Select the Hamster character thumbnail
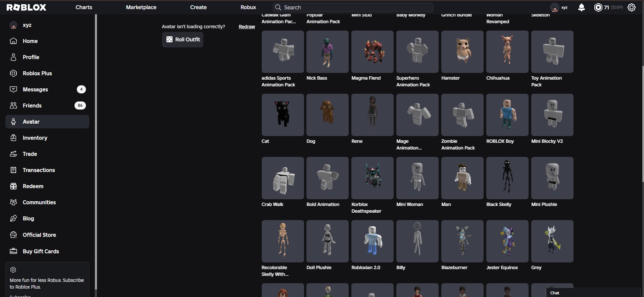 tap(462, 52)
